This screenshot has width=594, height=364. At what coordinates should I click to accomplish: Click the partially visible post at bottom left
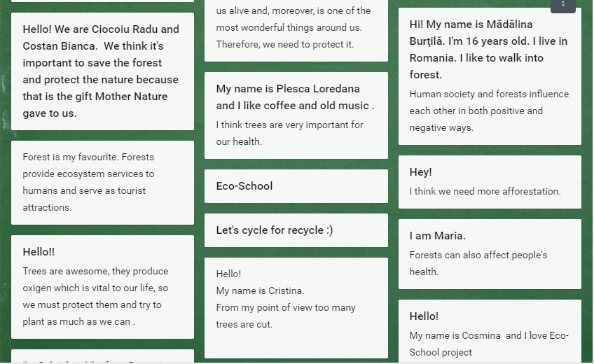(102, 356)
